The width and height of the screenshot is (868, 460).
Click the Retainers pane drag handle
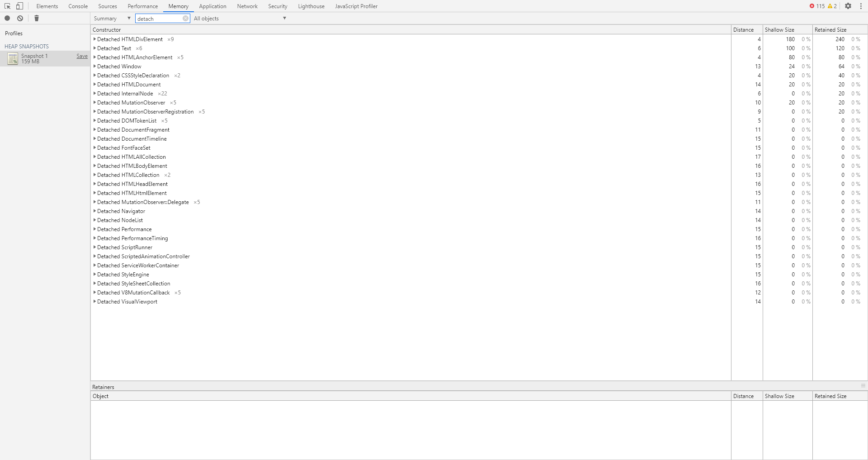(863, 386)
